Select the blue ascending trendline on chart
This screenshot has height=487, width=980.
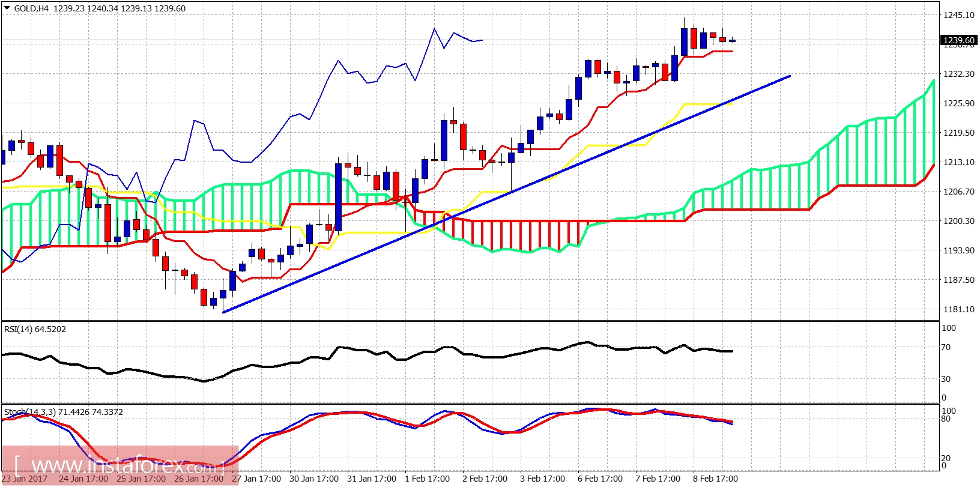click(506, 193)
